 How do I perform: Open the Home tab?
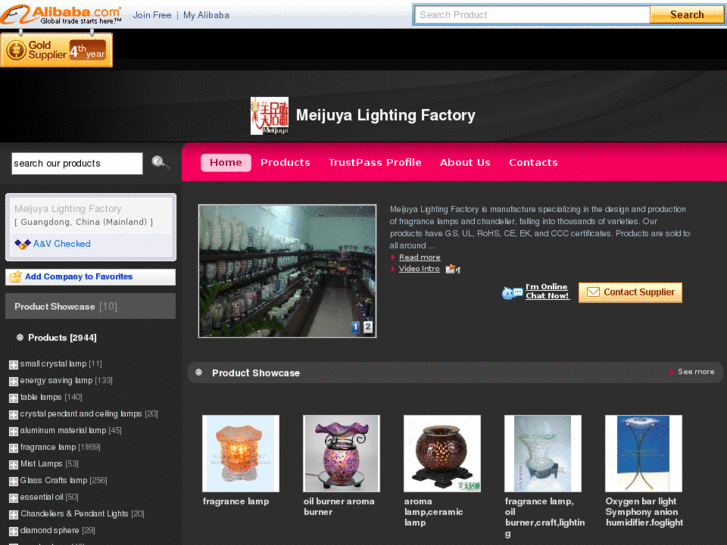coord(226,163)
